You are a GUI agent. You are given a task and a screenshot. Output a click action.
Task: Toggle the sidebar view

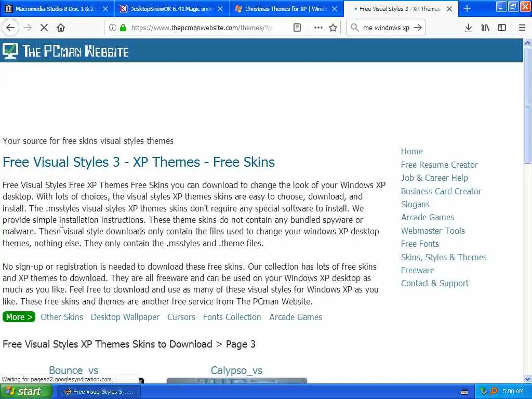click(502, 28)
